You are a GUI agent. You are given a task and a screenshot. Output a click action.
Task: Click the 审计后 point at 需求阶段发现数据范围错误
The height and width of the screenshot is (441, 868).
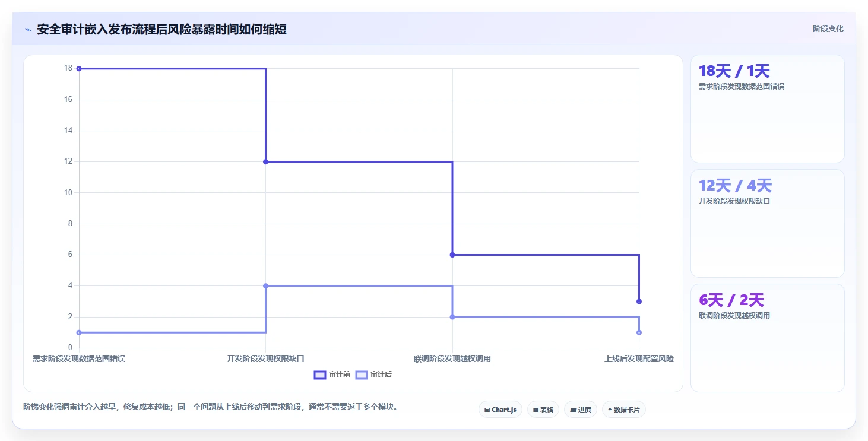(x=79, y=332)
